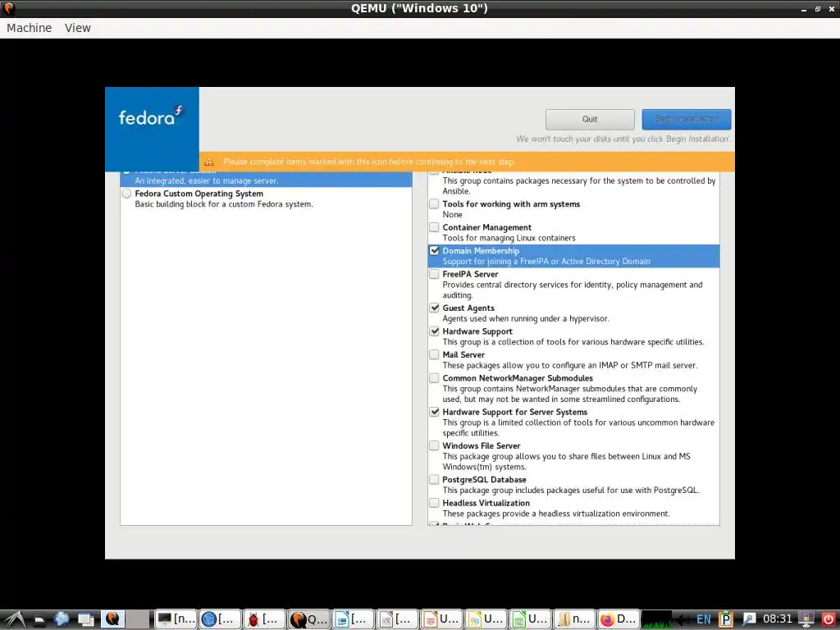Viewport: 840px width, 630px height.
Task: Open the View menu
Action: pyautogui.click(x=78, y=28)
